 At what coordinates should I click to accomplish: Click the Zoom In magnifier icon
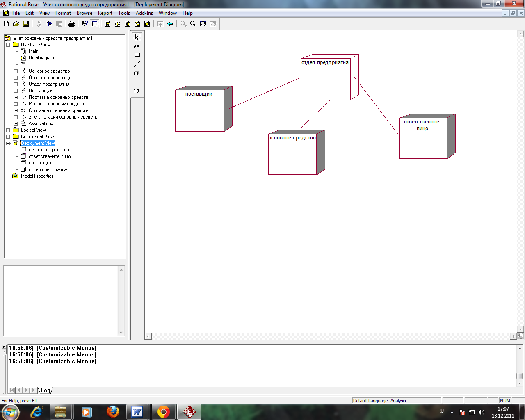pyautogui.click(x=183, y=24)
